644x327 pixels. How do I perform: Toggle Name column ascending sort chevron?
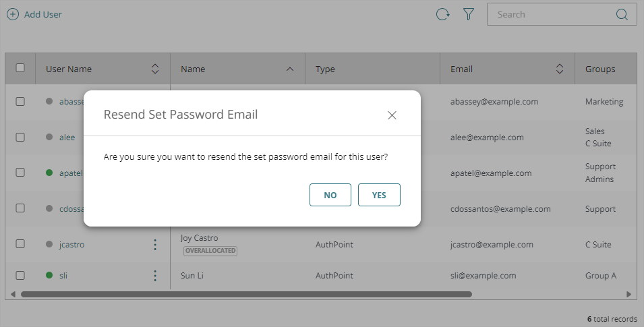tap(290, 69)
